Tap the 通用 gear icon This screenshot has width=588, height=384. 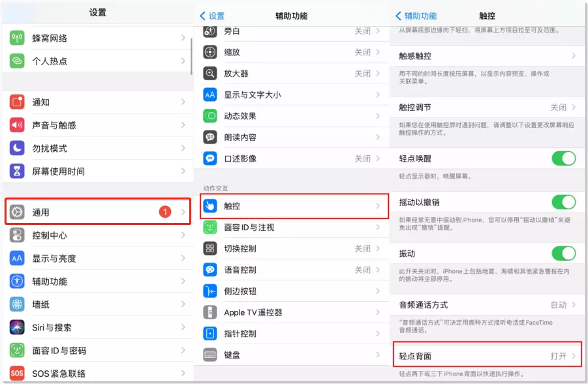[17, 212]
